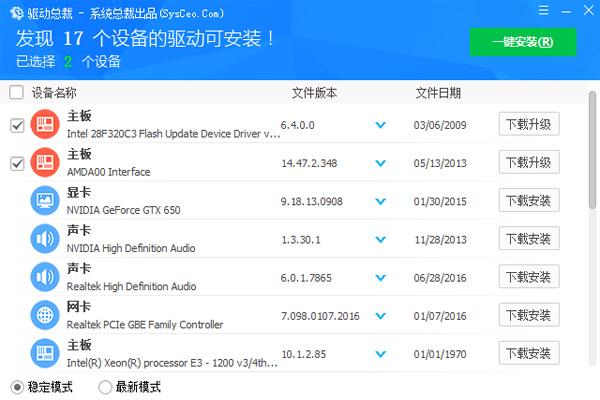The height and width of the screenshot is (400, 600).
Task: Uncheck the AMDA00 Interface checkbox
Action: tap(17, 163)
